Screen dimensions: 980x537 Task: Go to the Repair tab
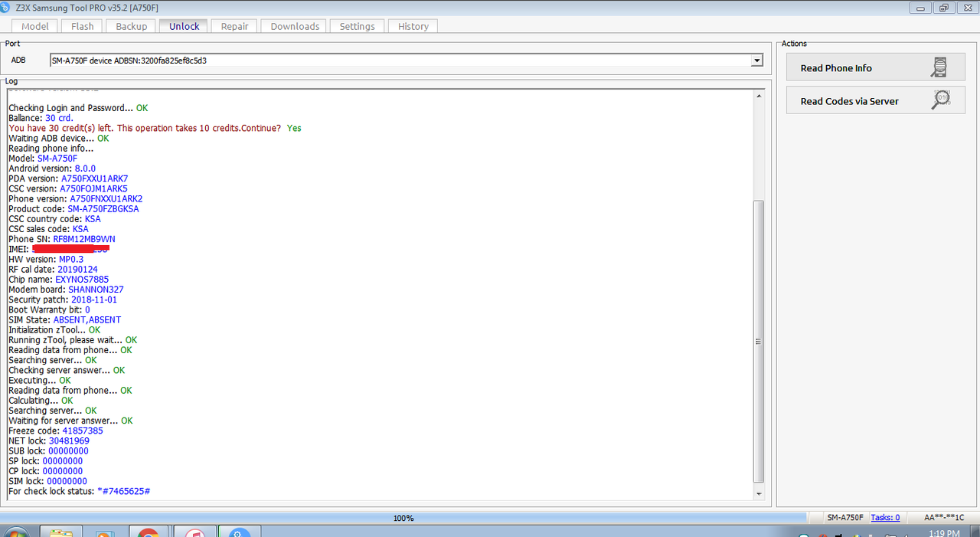[235, 26]
